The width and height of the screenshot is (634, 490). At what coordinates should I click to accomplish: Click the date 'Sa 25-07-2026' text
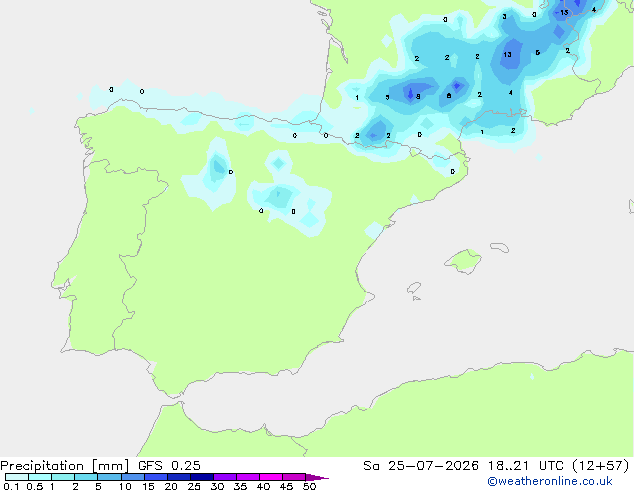point(421,466)
